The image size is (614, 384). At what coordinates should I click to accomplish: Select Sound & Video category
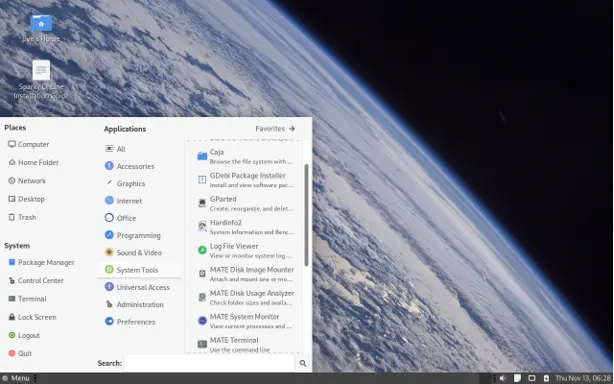(x=133, y=252)
